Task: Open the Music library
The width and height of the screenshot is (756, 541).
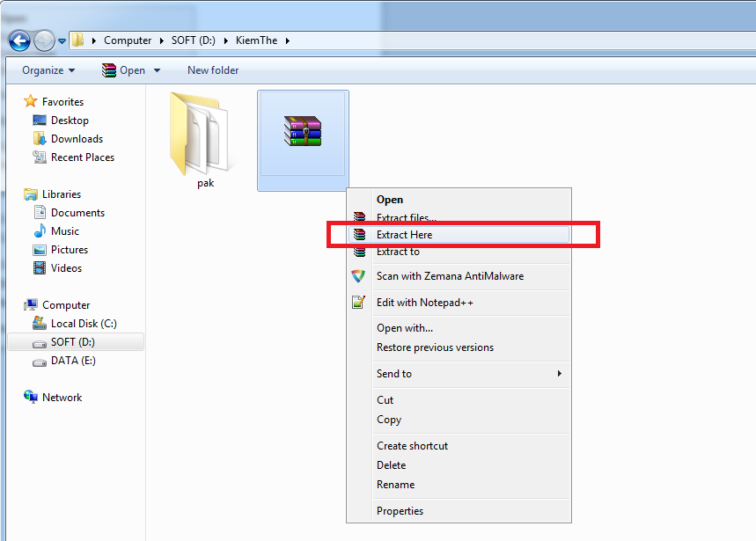Action: pos(65,231)
